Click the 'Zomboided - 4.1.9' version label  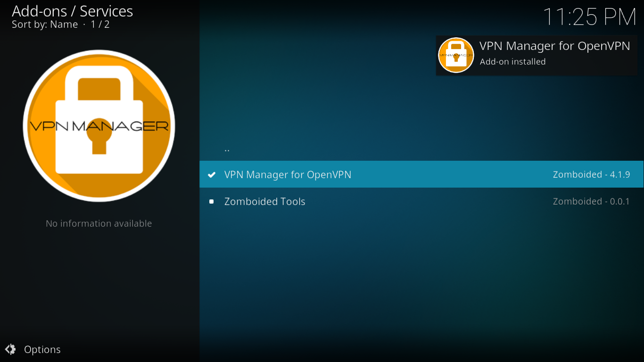coord(591,174)
